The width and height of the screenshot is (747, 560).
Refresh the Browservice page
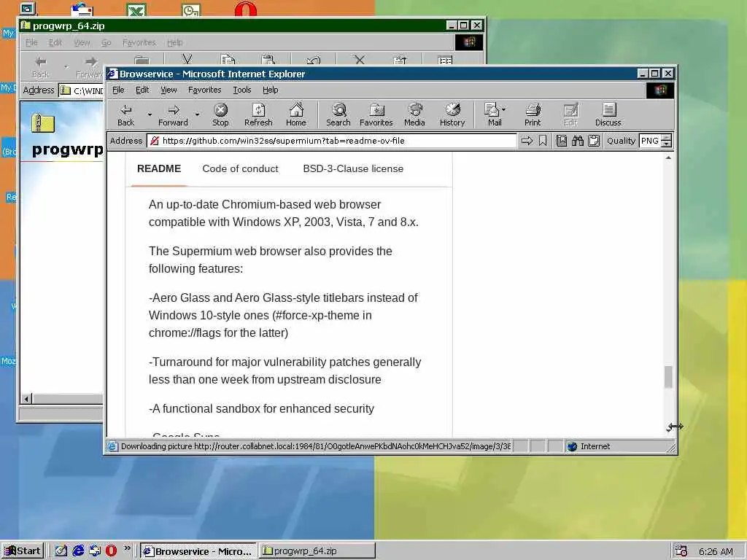(x=258, y=114)
